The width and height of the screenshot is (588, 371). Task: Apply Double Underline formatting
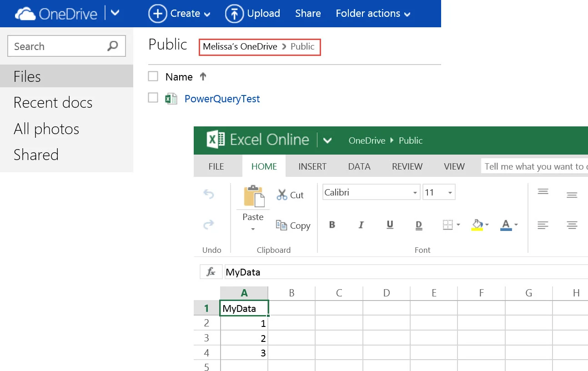(419, 225)
